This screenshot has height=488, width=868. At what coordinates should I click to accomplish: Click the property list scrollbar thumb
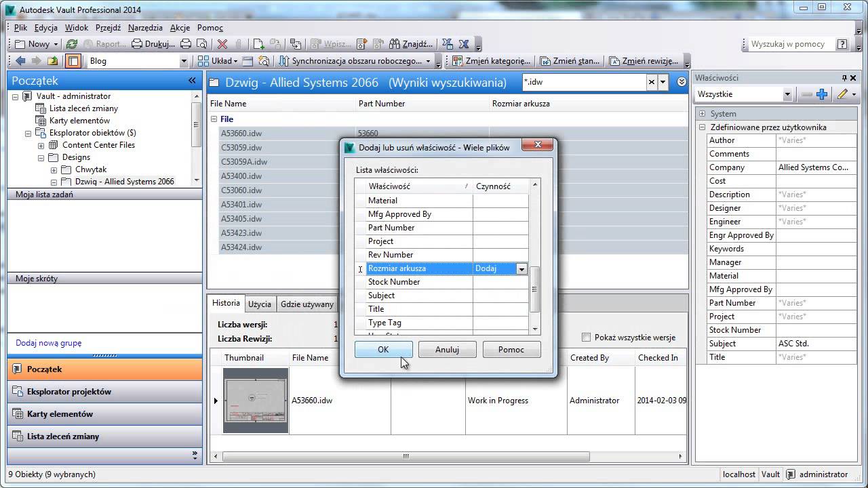click(534, 289)
